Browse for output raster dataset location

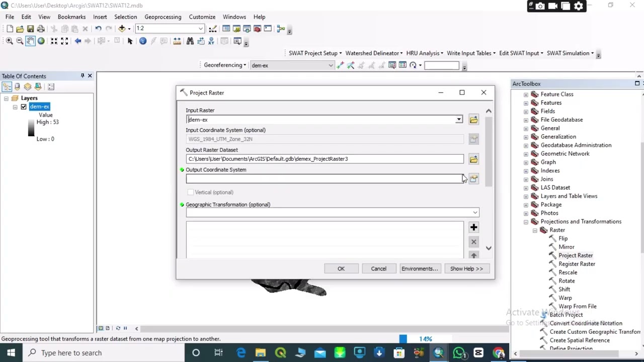(473, 159)
